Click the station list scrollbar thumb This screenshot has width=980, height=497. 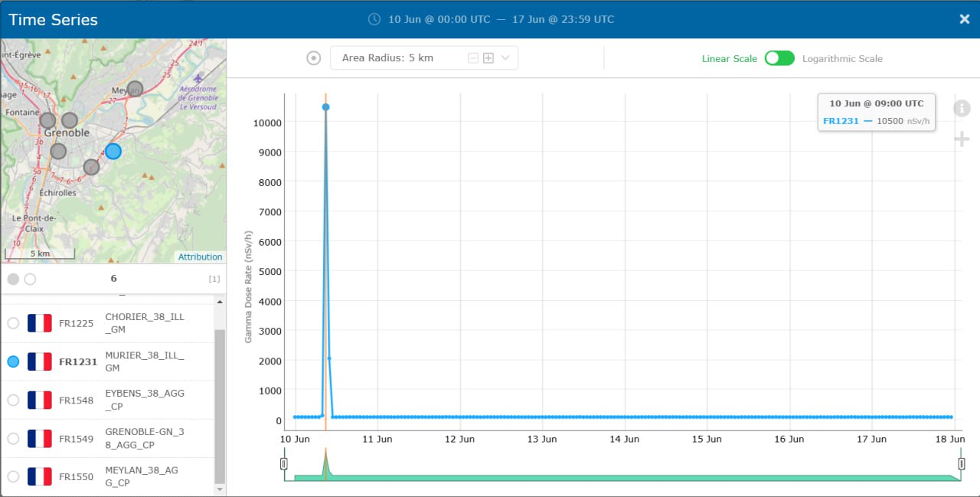(x=220, y=406)
